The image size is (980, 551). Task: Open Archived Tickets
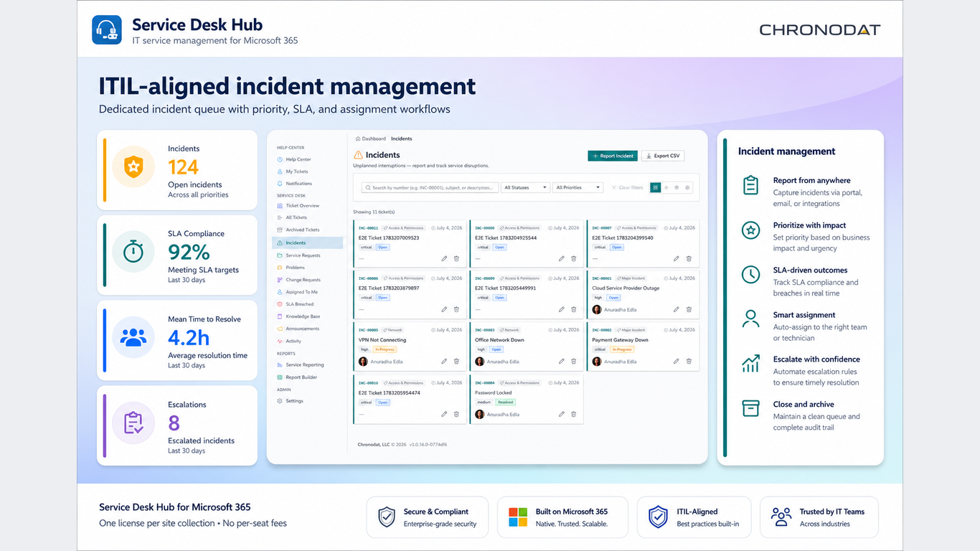[x=298, y=230]
